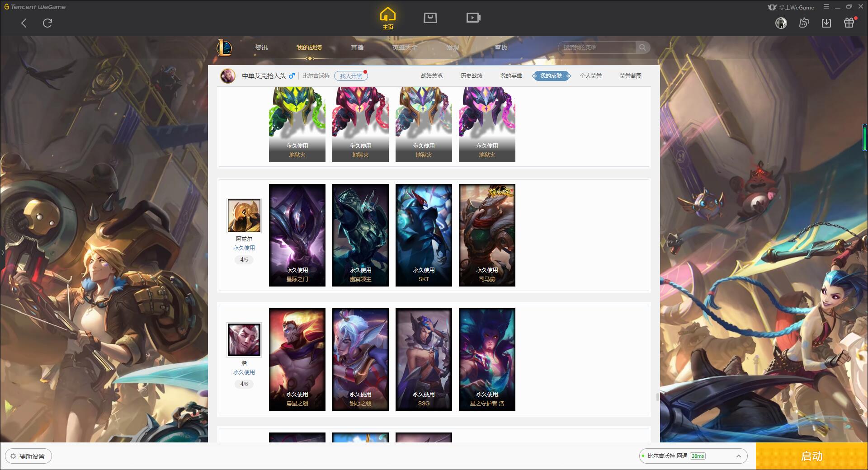
Task: Open the gift box icon
Action: pyautogui.click(x=849, y=23)
